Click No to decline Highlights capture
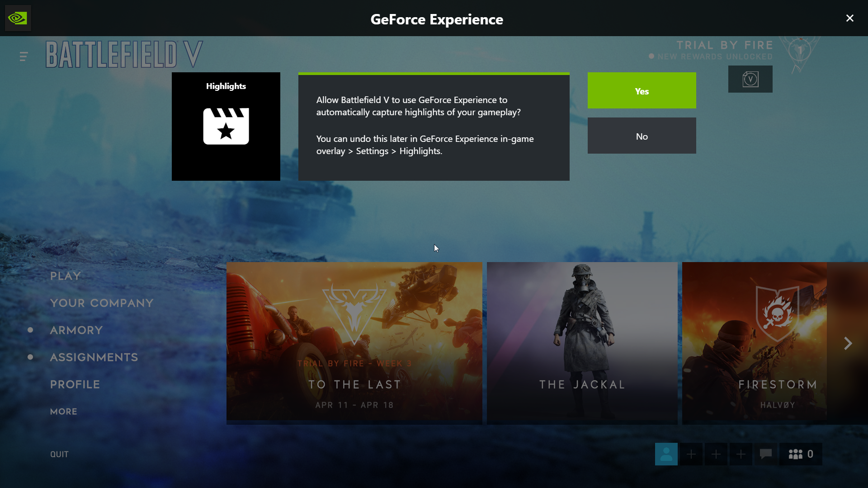Screen dimensions: 868x488 642,136
